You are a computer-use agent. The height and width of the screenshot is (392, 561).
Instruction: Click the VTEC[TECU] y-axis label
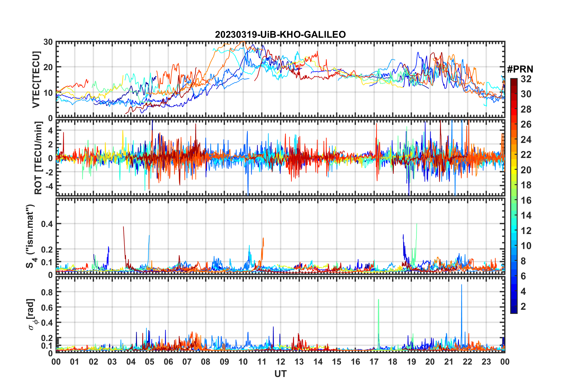coord(36,80)
